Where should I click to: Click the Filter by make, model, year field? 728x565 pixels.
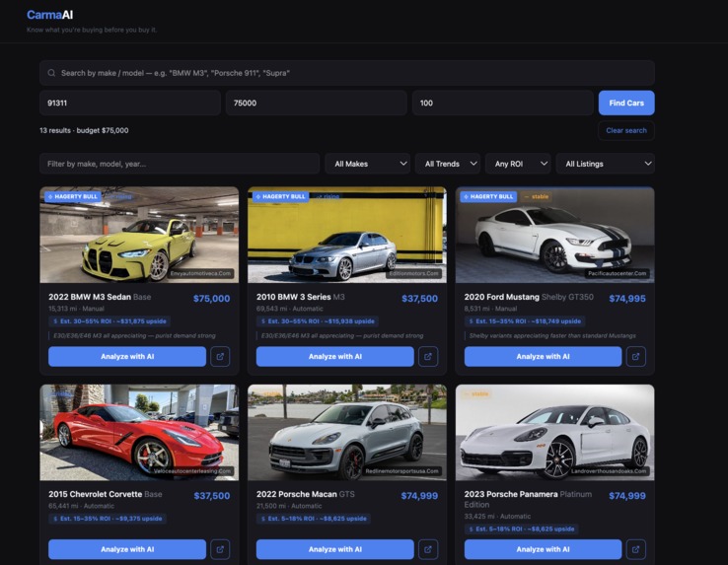click(180, 164)
